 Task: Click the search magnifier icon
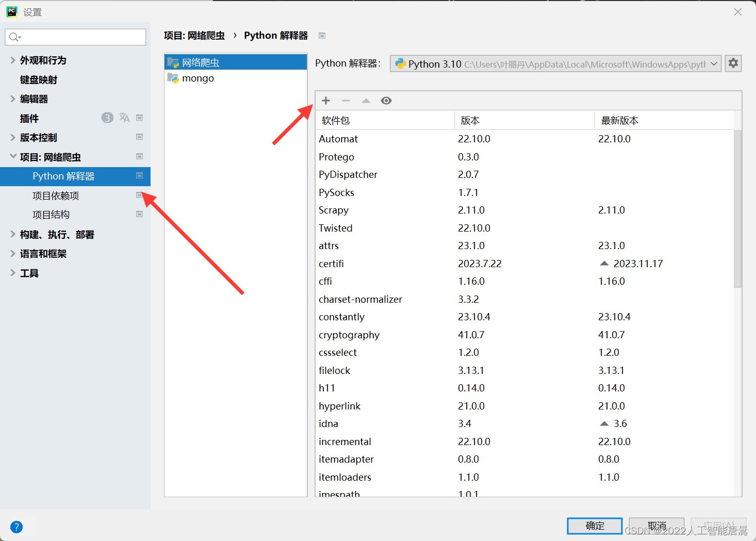[x=14, y=37]
